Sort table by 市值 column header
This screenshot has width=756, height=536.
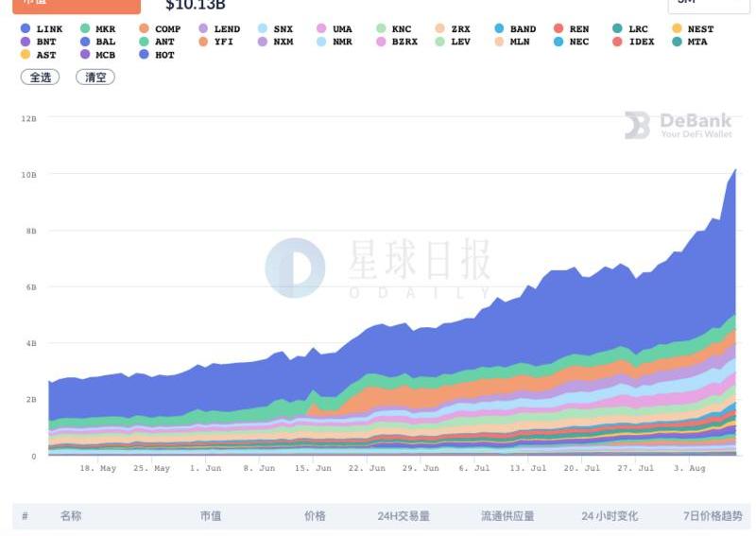211,516
